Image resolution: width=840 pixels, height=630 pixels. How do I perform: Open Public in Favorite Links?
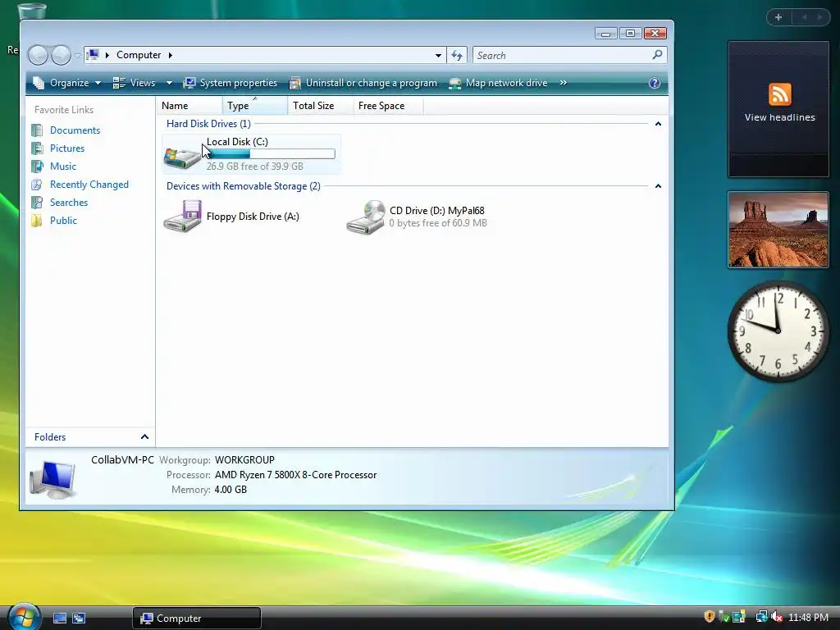(63, 220)
